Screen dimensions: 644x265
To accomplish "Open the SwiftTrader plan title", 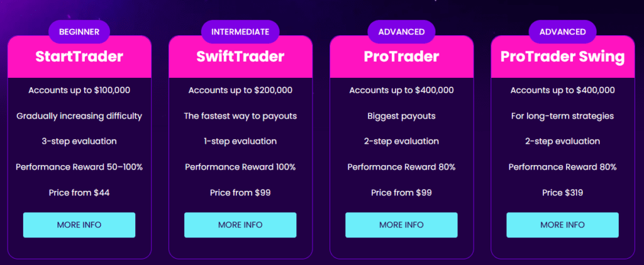I will (x=240, y=57).
